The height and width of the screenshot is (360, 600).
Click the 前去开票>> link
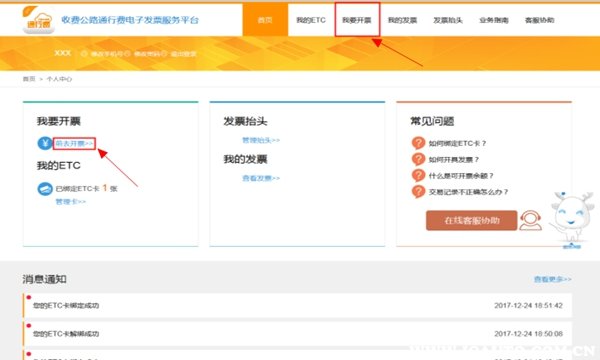tap(74, 143)
